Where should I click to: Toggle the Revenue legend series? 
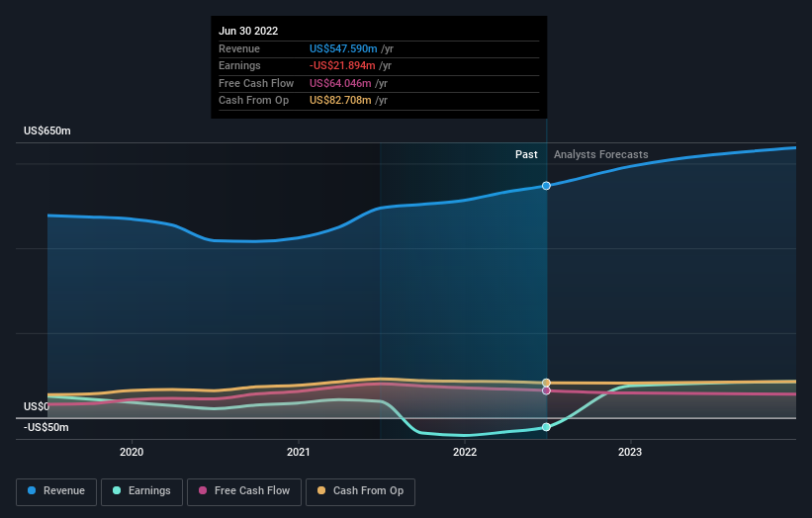click(56, 491)
